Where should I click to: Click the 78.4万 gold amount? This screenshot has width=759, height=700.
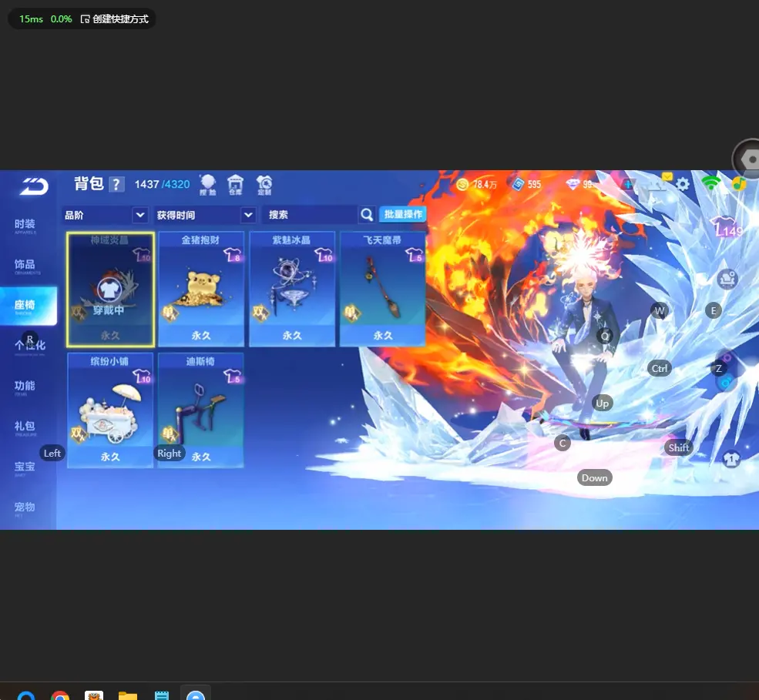[485, 184]
